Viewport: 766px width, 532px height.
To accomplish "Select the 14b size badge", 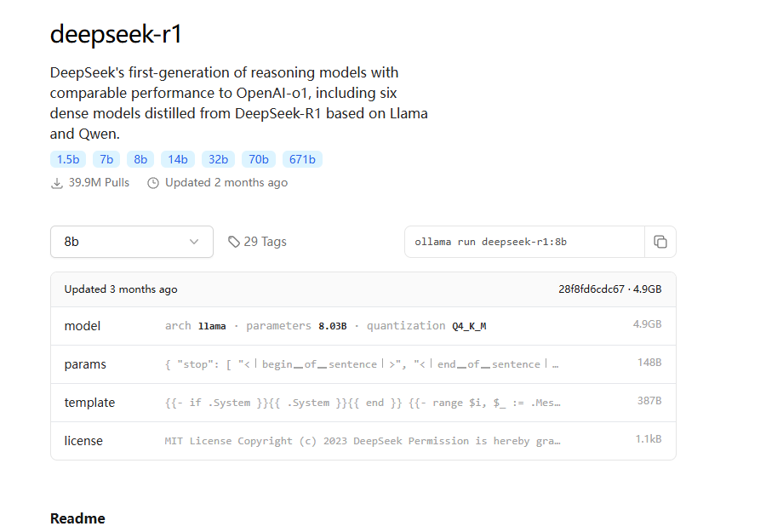I will [178, 159].
